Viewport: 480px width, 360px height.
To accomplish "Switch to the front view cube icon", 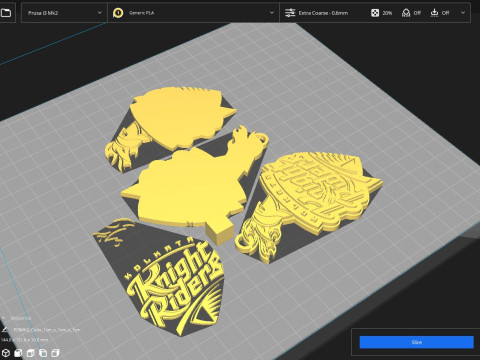I will (18, 352).
